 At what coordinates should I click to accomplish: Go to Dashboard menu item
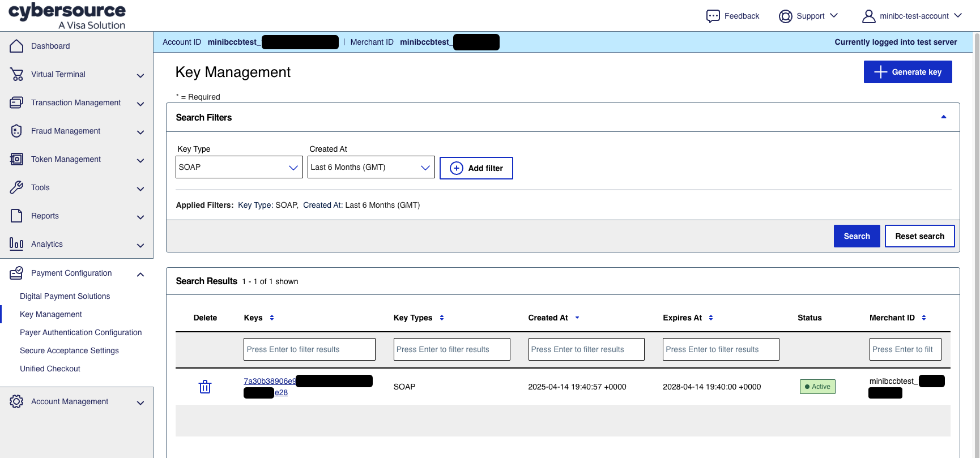[50, 46]
